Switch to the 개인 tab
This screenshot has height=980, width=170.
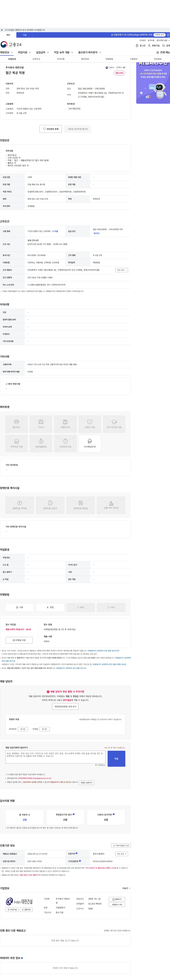(x=8, y=35)
